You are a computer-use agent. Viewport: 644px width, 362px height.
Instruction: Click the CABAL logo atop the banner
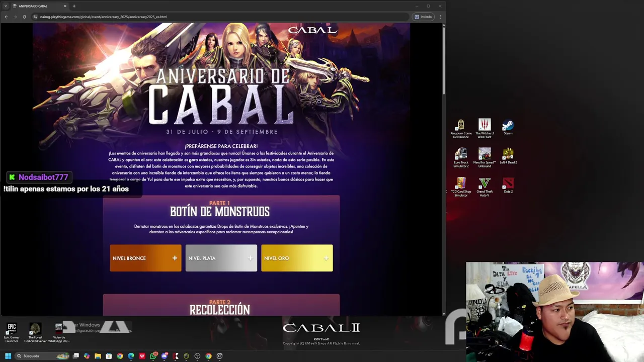[312, 30]
